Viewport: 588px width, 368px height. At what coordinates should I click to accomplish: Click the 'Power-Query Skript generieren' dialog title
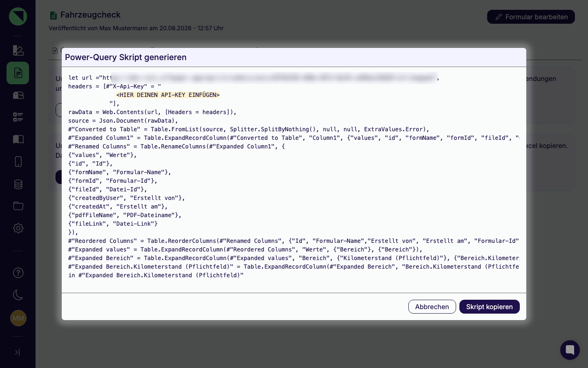click(x=126, y=57)
